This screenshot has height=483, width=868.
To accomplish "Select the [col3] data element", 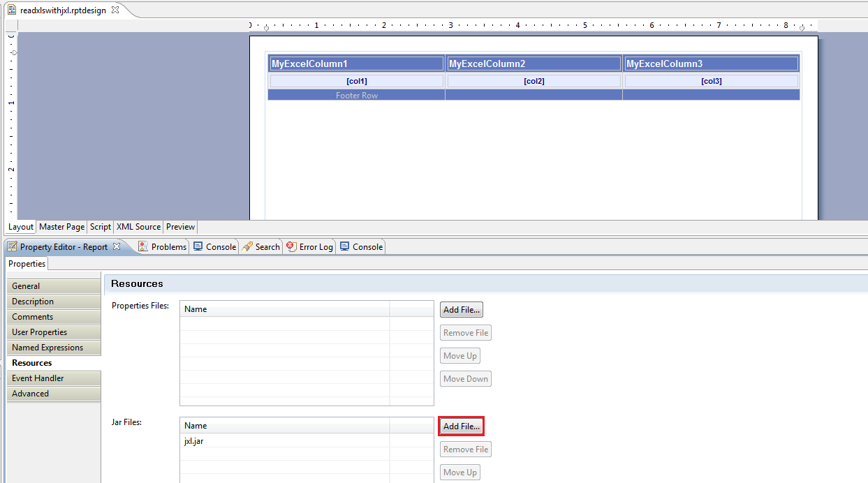I will [712, 81].
